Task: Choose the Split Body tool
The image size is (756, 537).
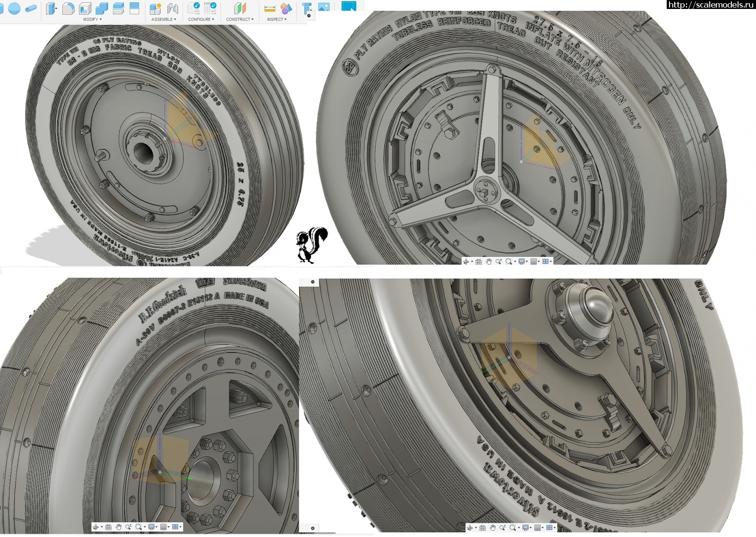Action: pos(135,8)
